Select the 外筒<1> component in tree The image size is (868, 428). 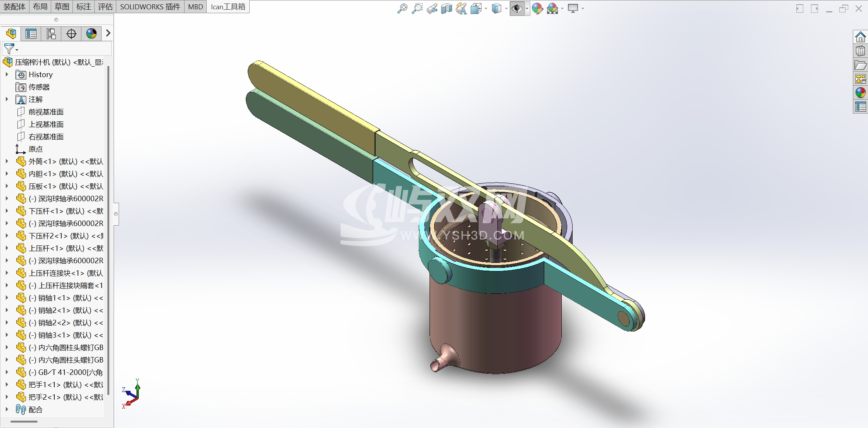pyautogui.click(x=65, y=161)
